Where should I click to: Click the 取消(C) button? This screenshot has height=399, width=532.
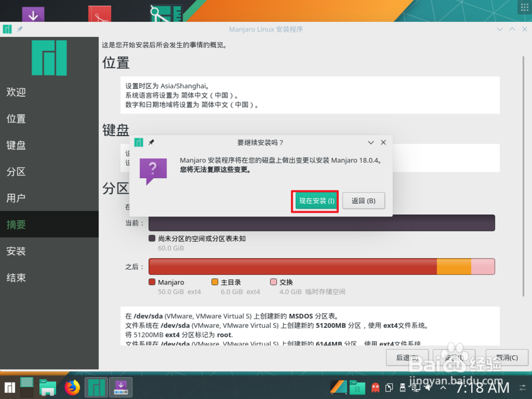(507, 358)
